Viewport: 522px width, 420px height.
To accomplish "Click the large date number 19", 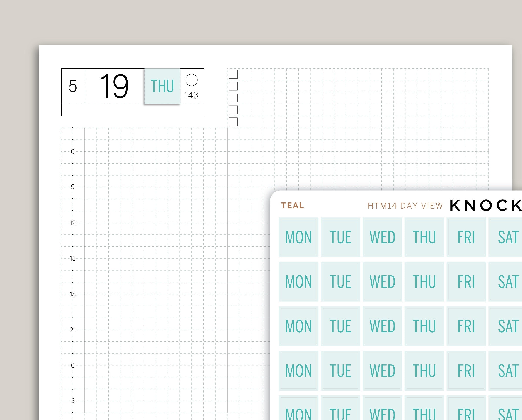I will [x=114, y=86].
